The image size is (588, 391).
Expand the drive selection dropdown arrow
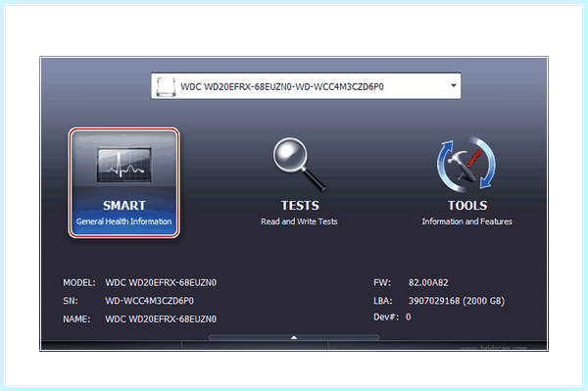[454, 86]
